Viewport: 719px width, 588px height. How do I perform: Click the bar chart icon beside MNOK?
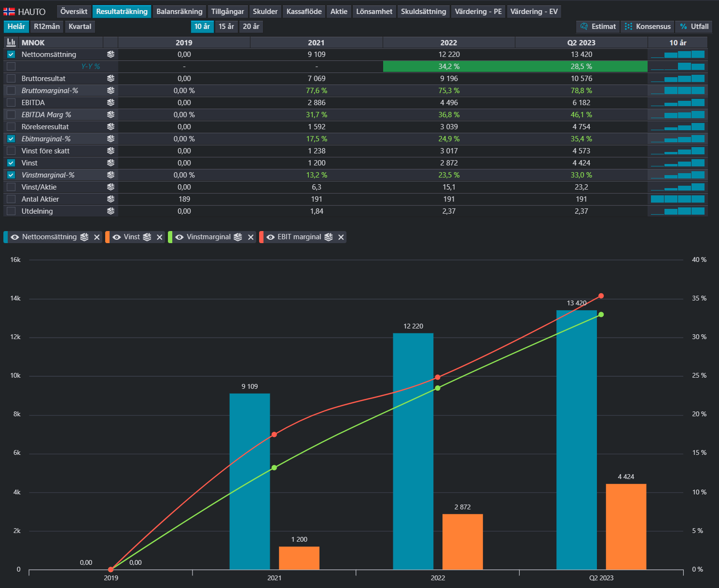(11, 42)
